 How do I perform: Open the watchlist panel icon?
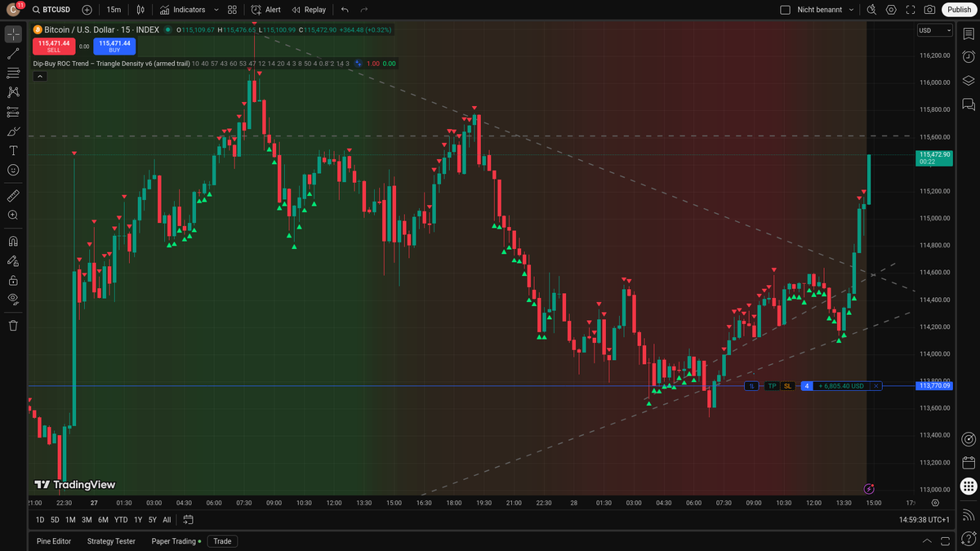tap(969, 34)
